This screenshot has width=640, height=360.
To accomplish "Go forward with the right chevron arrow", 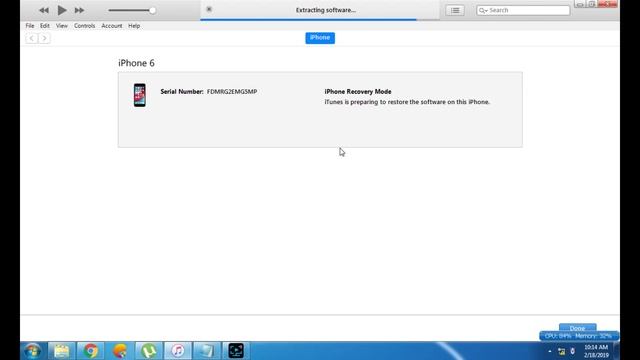I will click(x=44, y=38).
